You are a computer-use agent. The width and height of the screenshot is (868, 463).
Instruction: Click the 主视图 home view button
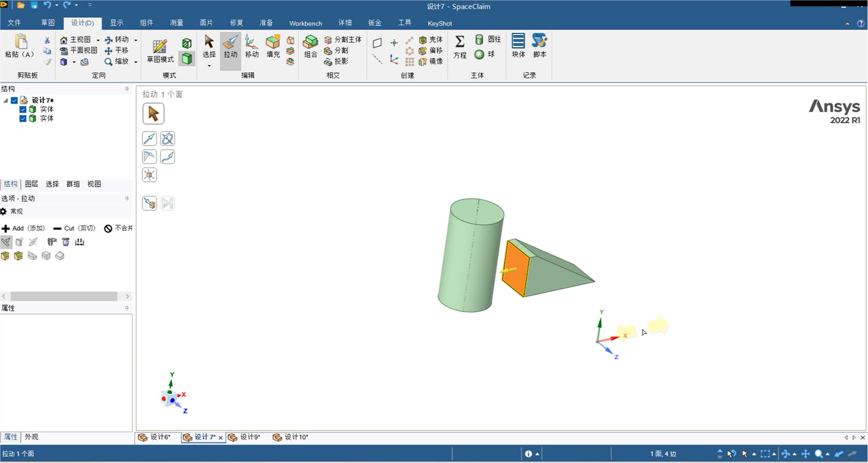tap(75, 40)
